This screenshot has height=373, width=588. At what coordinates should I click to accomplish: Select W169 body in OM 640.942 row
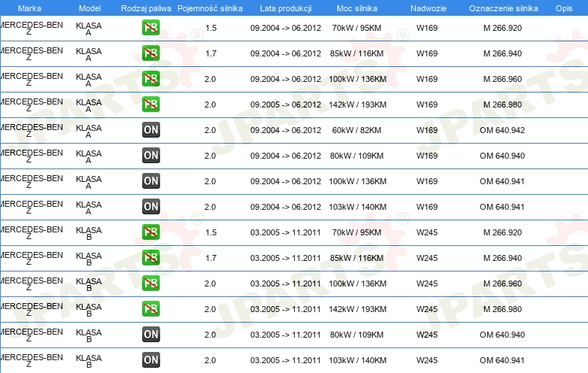(x=427, y=130)
